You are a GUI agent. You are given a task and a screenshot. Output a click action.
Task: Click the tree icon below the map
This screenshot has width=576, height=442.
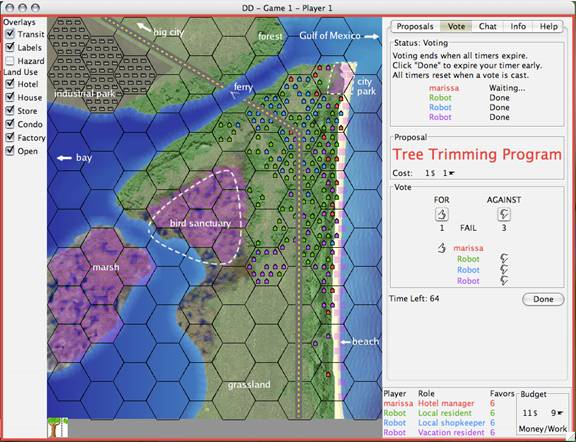tap(58, 427)
